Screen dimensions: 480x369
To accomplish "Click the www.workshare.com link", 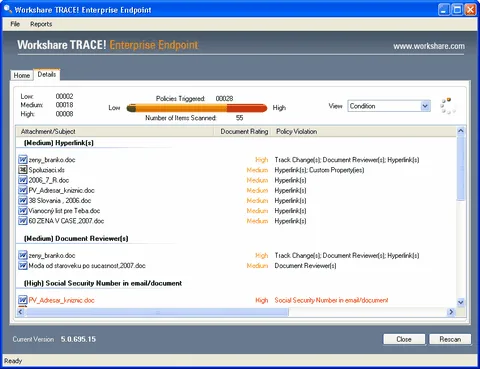I will click(429, 46).
